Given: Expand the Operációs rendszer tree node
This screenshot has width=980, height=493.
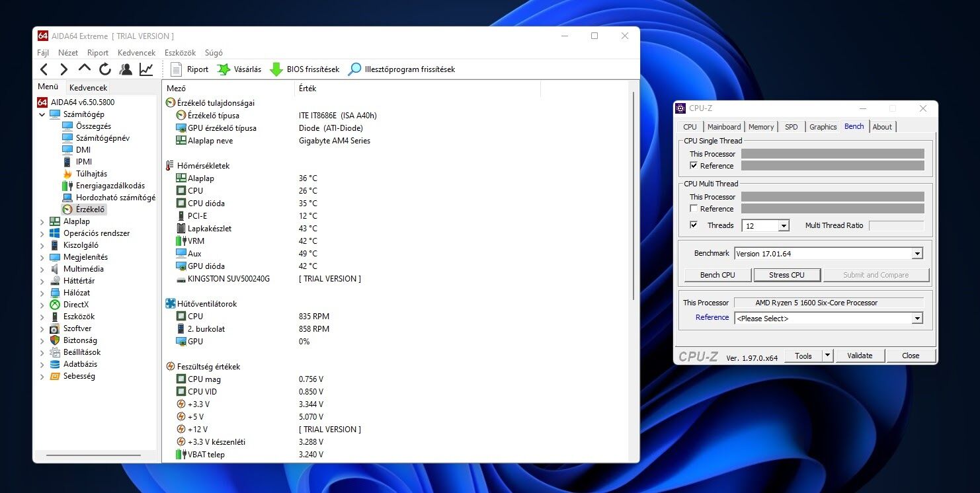Looking at the screenshot, I should 42,233.
